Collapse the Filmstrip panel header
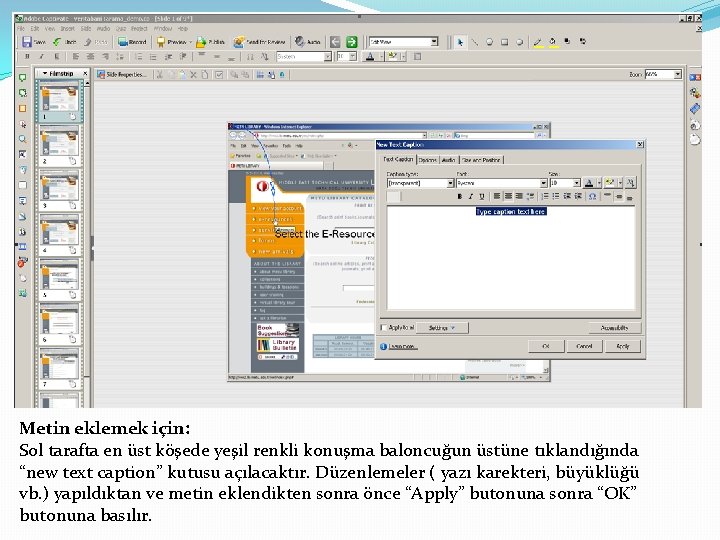This screenshot has width=720, height=540. [45, 73]
